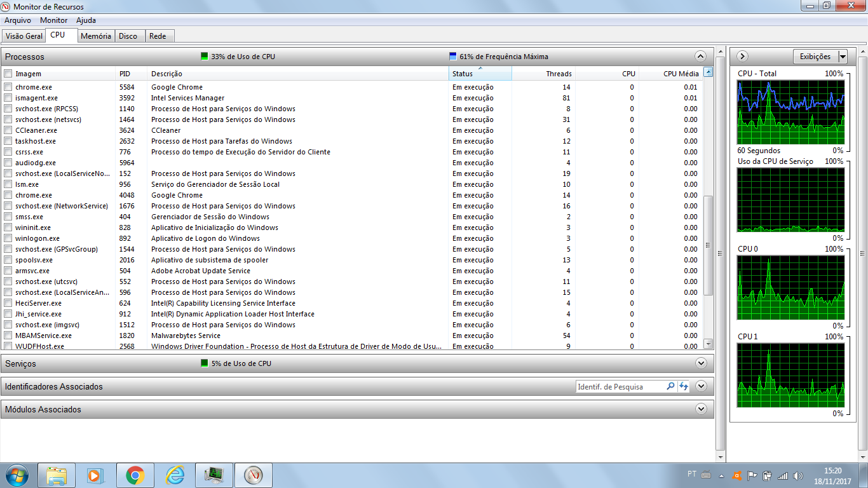868x488 pixels.
Task: Tick the MBAMService.exe checkbox
Action: pyautogui.click(x=8, y=335)
